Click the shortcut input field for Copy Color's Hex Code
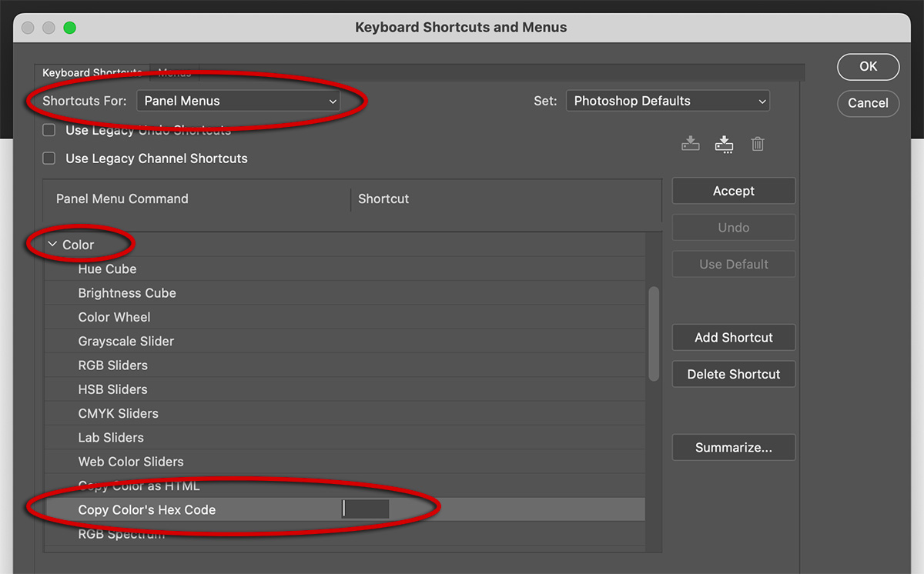The height and width of the screenshot is (574, 924). click(x=367, y=509)
